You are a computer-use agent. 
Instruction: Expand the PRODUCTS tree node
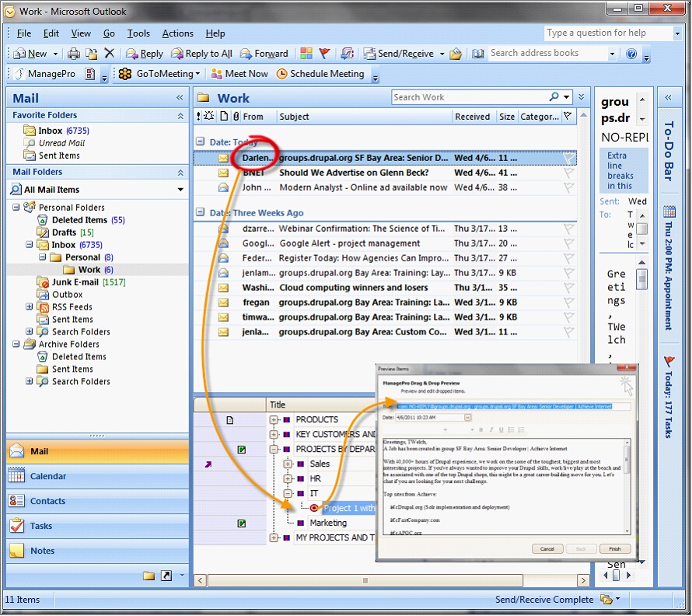(x=274, y=419)
